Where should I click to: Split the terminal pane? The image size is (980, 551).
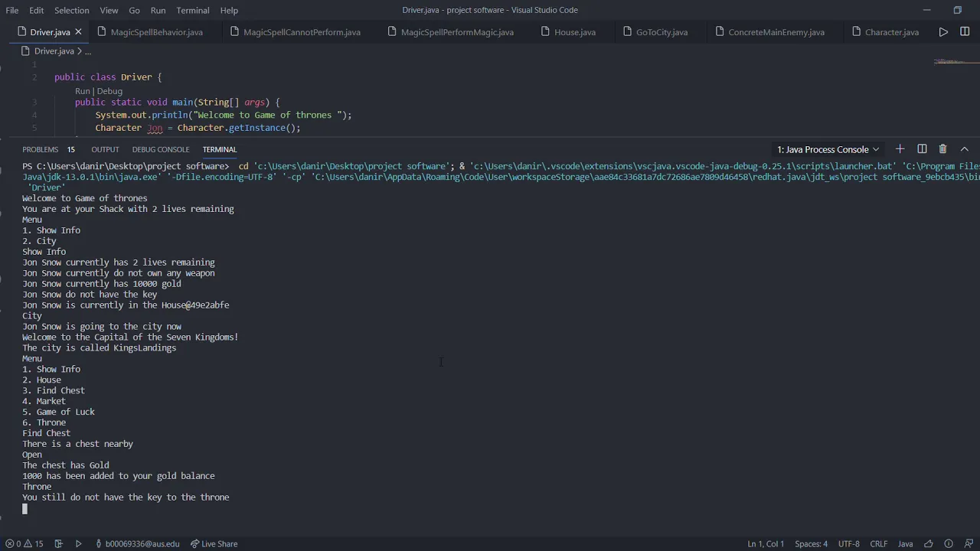[x=922, y=149]
